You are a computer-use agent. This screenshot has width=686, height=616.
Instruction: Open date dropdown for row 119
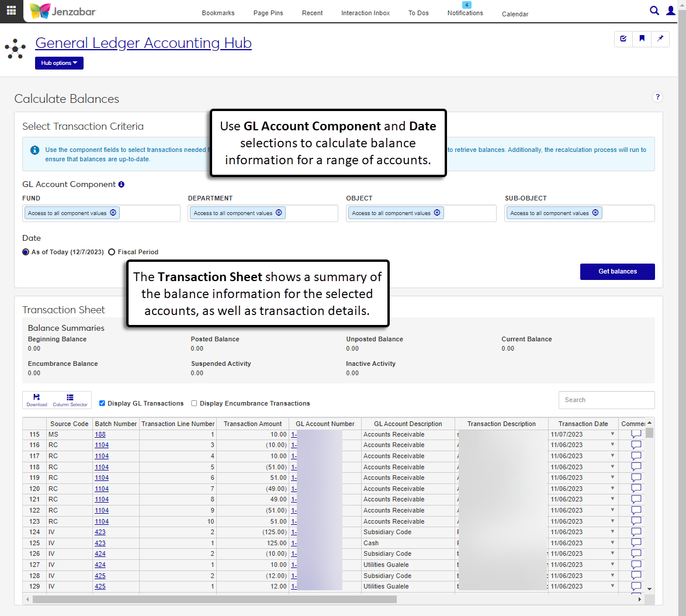[612, 477]
